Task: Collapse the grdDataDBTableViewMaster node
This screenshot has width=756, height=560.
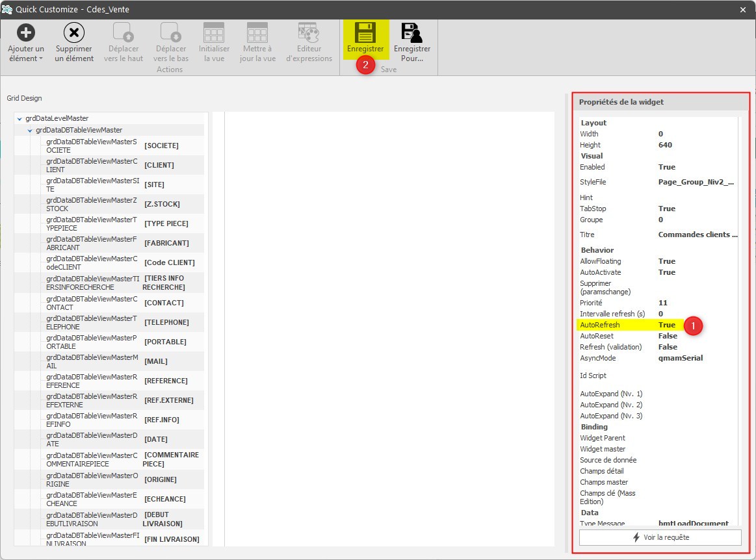Action: [30, 131]
